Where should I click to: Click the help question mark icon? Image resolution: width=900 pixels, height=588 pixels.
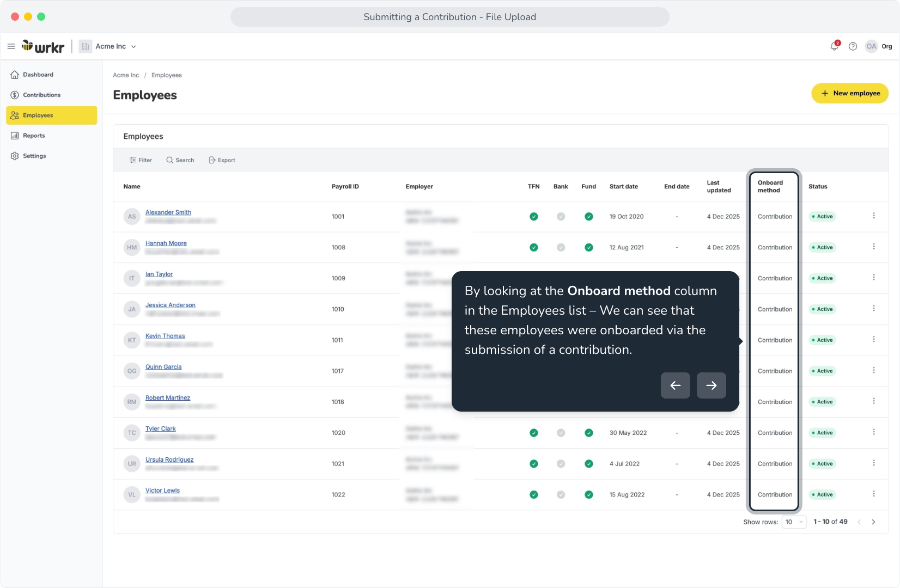853,46
